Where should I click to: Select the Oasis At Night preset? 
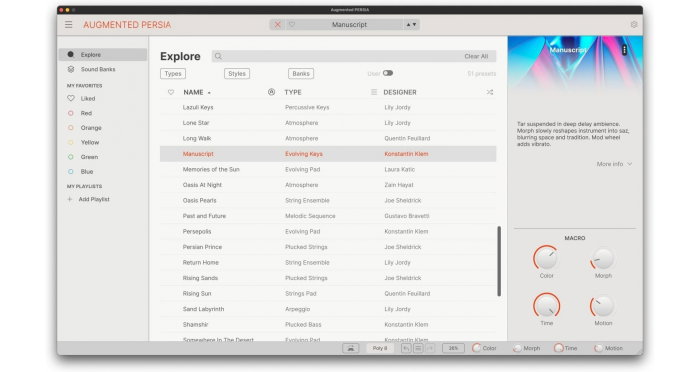tap(328, 185)
